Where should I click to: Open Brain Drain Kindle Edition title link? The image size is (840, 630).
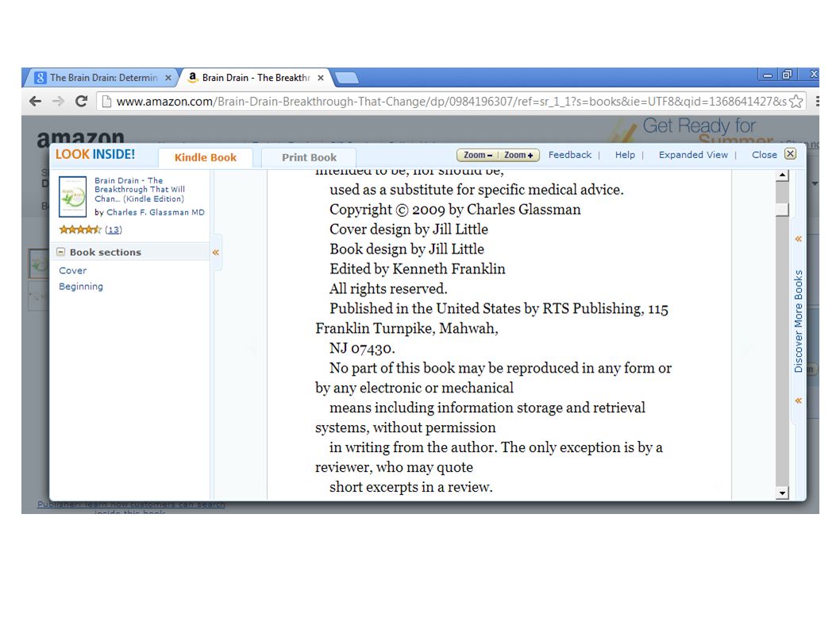pos(140,189)
